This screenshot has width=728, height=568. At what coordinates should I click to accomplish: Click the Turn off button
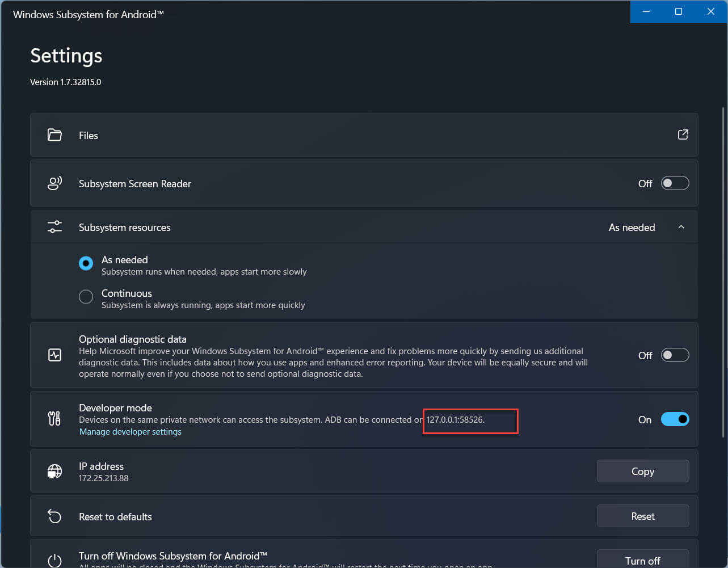coord(643,559)
